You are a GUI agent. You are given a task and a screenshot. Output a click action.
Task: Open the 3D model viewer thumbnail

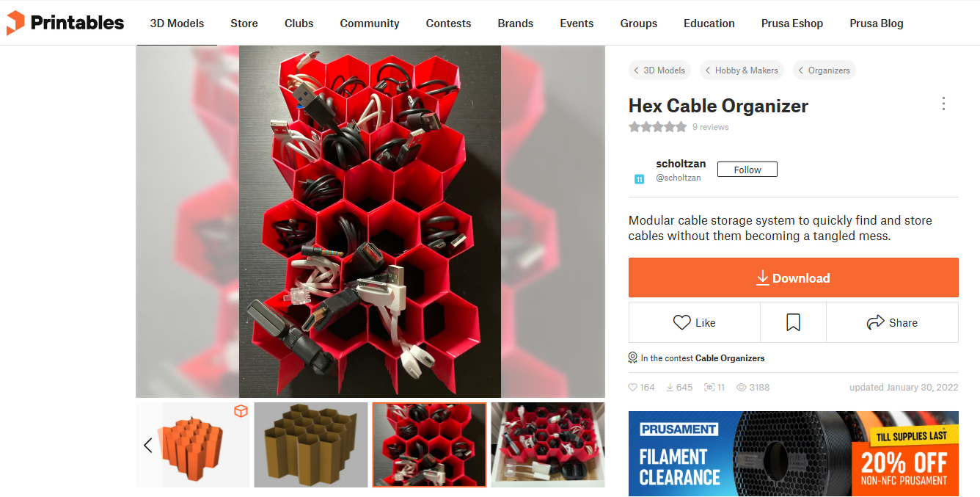[x=194, y=444]
